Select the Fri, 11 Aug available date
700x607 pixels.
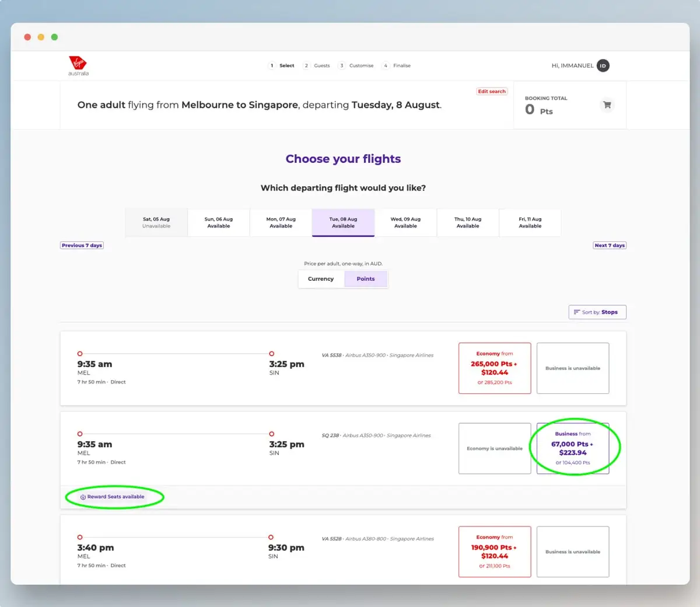530,222
